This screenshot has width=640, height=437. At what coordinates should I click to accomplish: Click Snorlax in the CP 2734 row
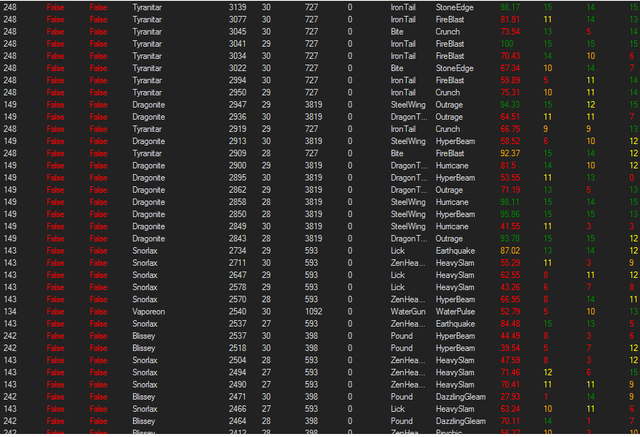coord(144,251)
